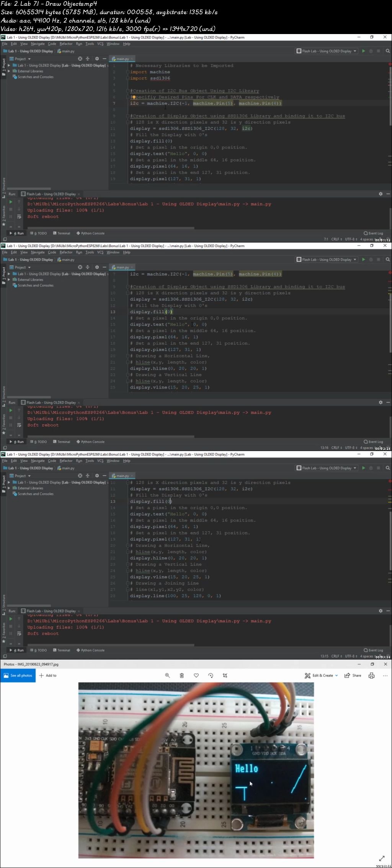Screen dimensions: 392x868
Task: Click 4 spaces indent in frame 00:03:34 status bar
Action: [x=367, y=656]
